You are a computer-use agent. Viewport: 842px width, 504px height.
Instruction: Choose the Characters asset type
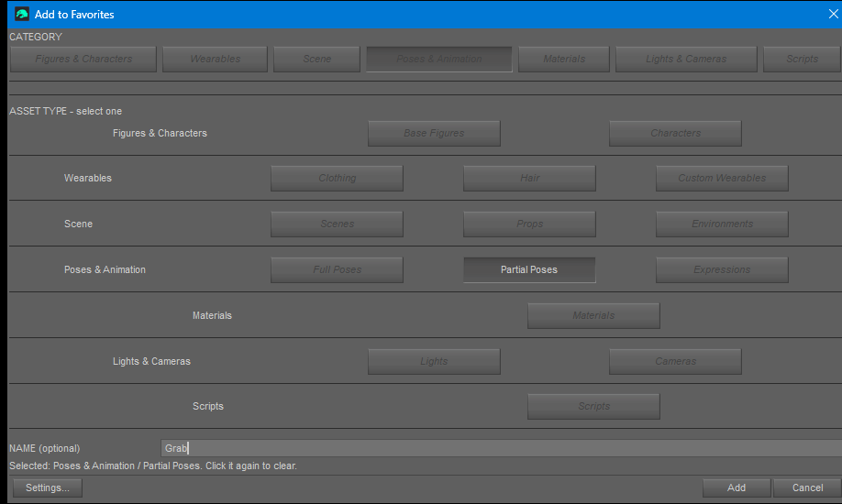[x=675, y=133]
